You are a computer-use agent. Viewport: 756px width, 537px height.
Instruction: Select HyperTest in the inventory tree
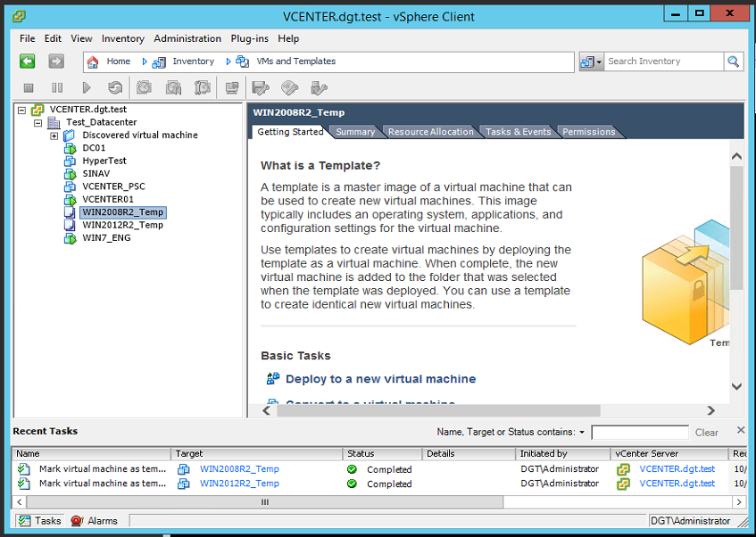[x=104, y=161]
